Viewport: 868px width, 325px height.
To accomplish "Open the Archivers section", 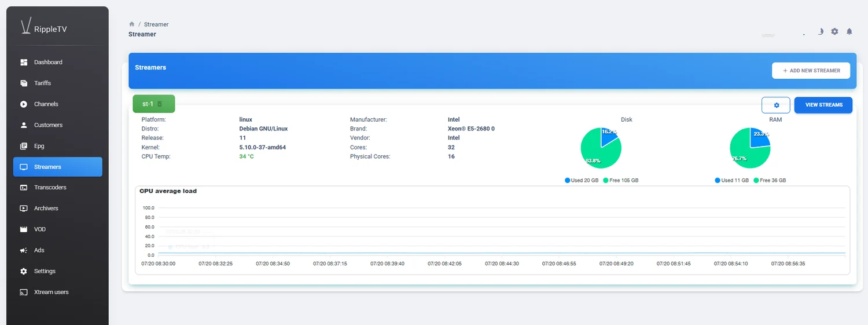I will coord(58,208).
